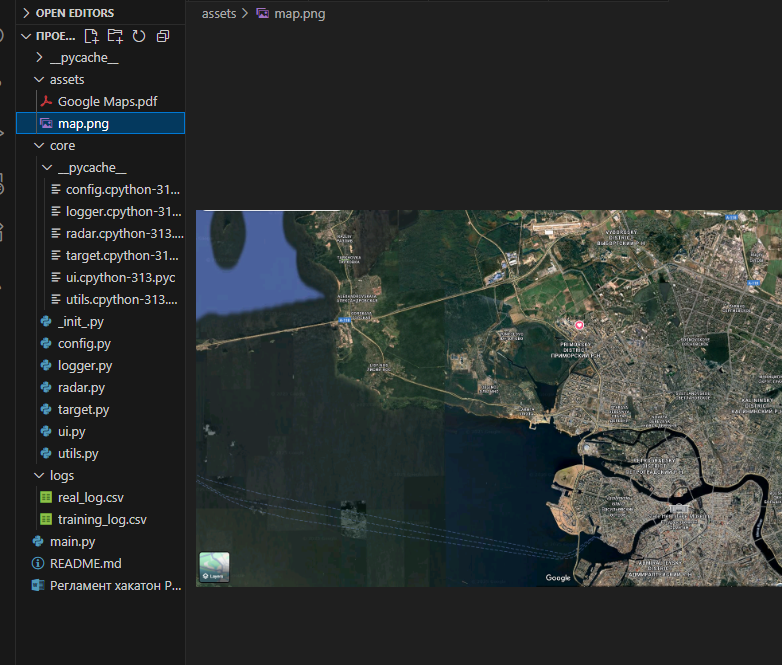
Task: Refresh the explorer file tree
Action: click(x=139, y=36)
